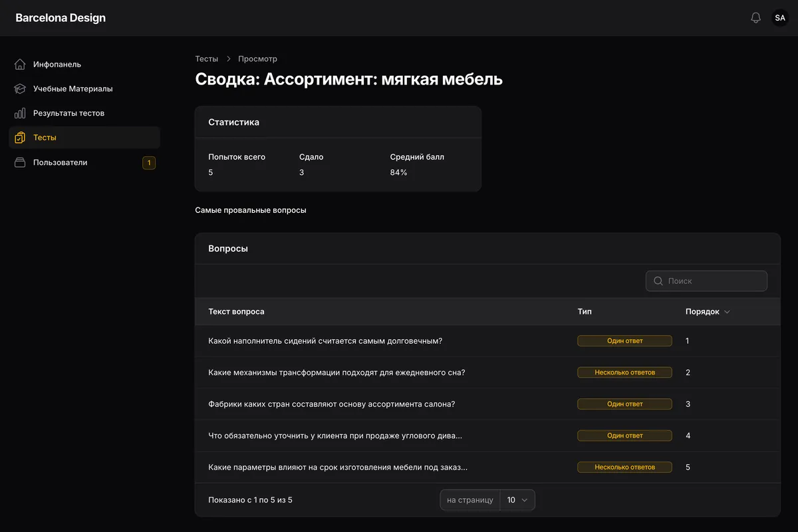This screenshot has width=798, height=532.
Task: Click the Пользователи sidebar icon
Action: click(x=20, y=162)
